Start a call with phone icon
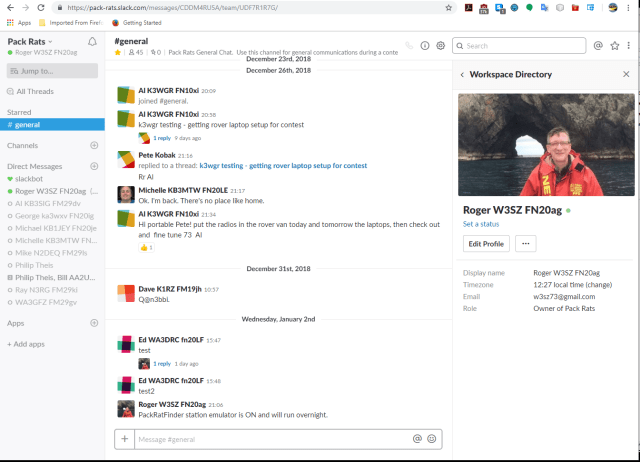640x462 pixels. pyautogui.click(x=409, y=46)
